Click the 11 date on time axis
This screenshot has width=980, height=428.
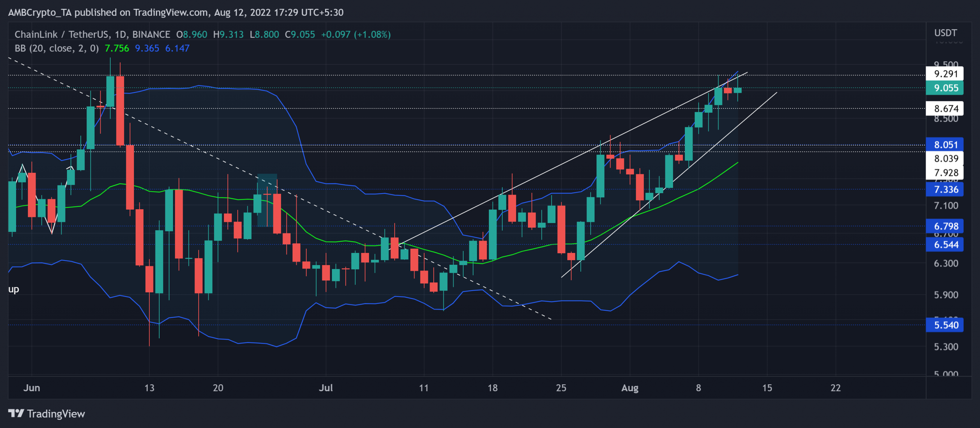[424, 388]
